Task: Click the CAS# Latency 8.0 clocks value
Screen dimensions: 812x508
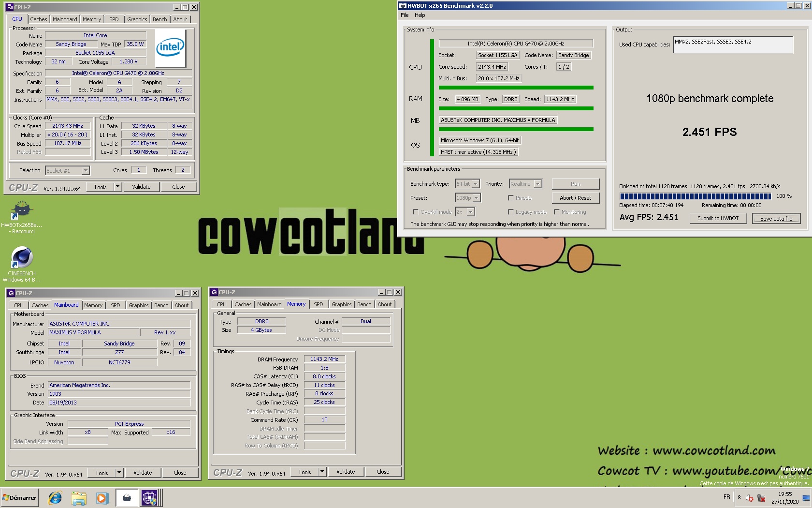Action: pyautogui.click(x=324, y=376)
